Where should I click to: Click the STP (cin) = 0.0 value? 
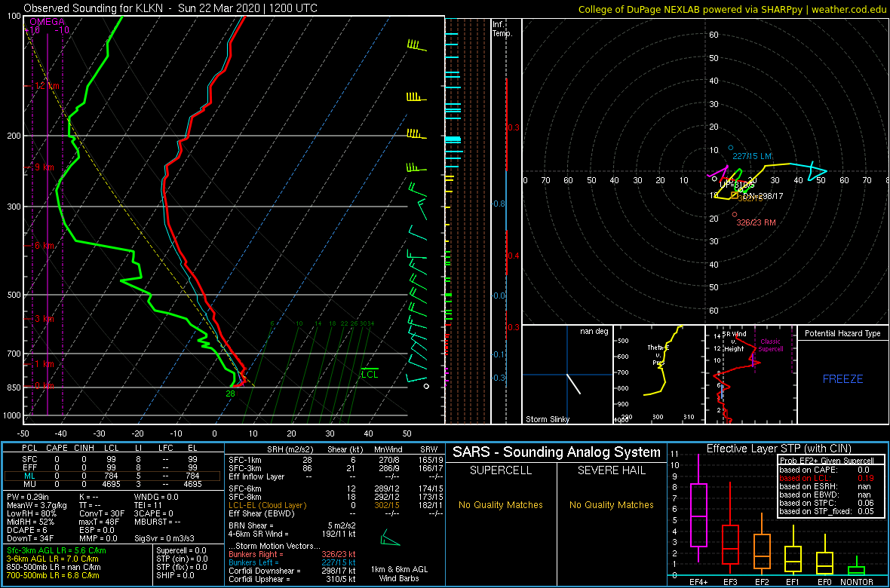183,559
